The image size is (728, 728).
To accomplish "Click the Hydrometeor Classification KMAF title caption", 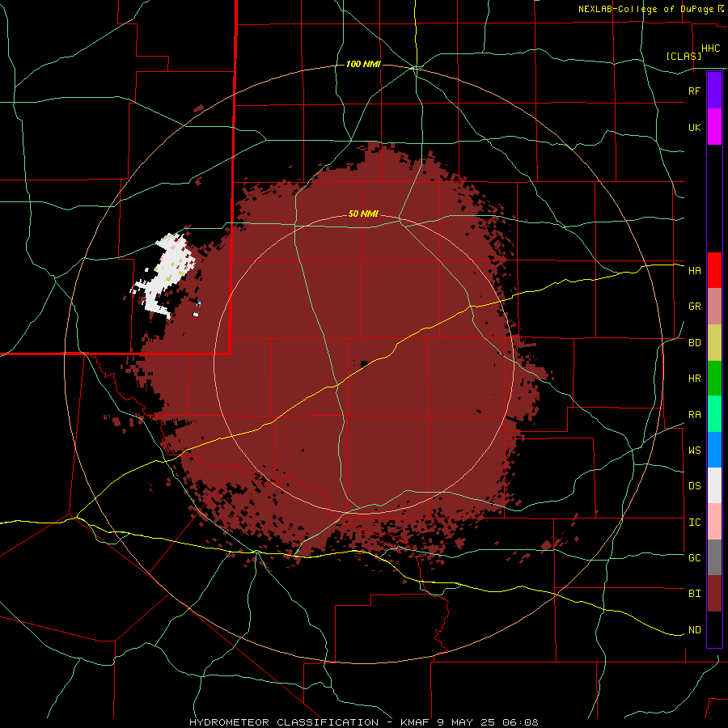I will (x=363, y=722).
